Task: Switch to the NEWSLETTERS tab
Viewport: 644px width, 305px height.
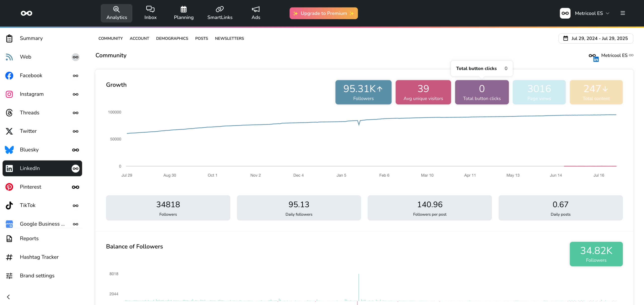Action: [x=229, y=39]
